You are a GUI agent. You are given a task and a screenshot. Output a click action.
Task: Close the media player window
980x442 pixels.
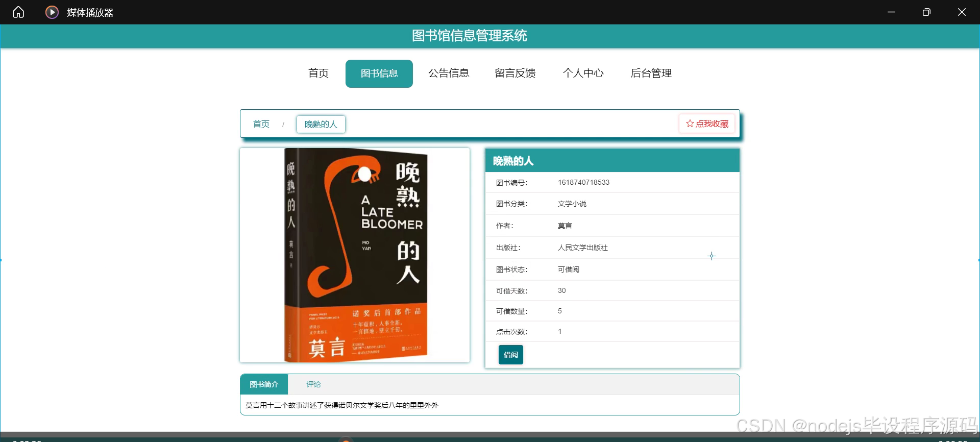962,12
